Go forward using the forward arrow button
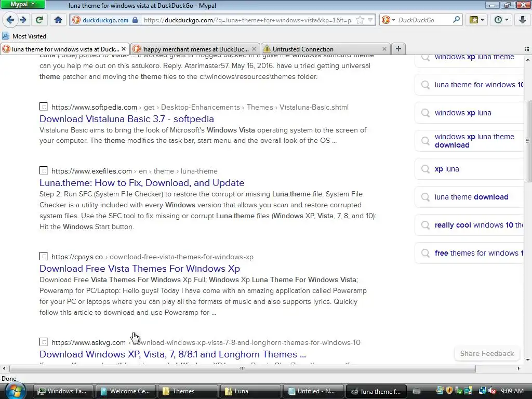The image size is (532, 399). pos(23,20)
